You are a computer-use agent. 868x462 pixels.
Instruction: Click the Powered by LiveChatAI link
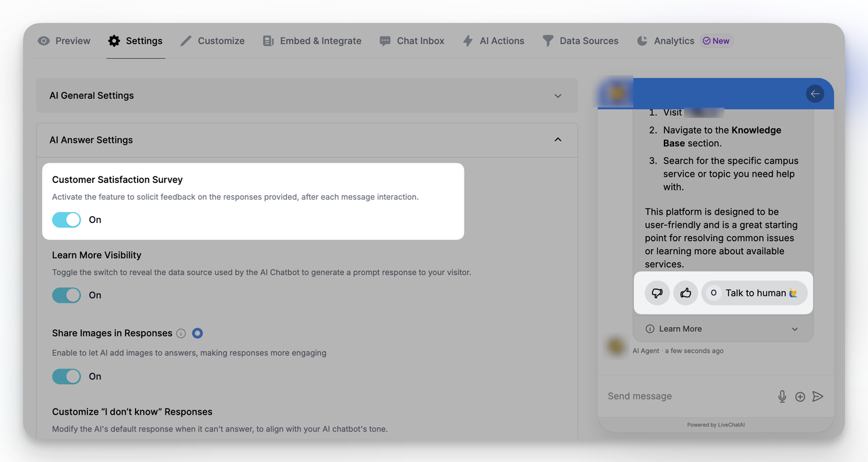click(715, 424)
